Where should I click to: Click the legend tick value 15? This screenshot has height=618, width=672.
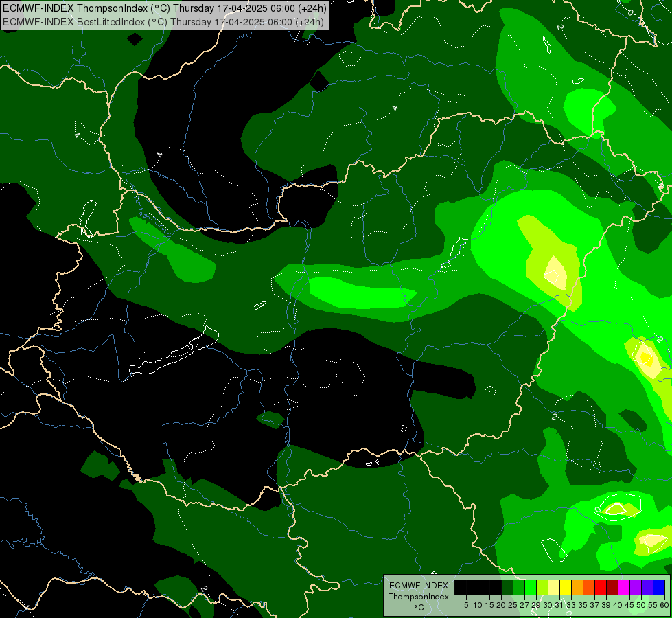489,605
